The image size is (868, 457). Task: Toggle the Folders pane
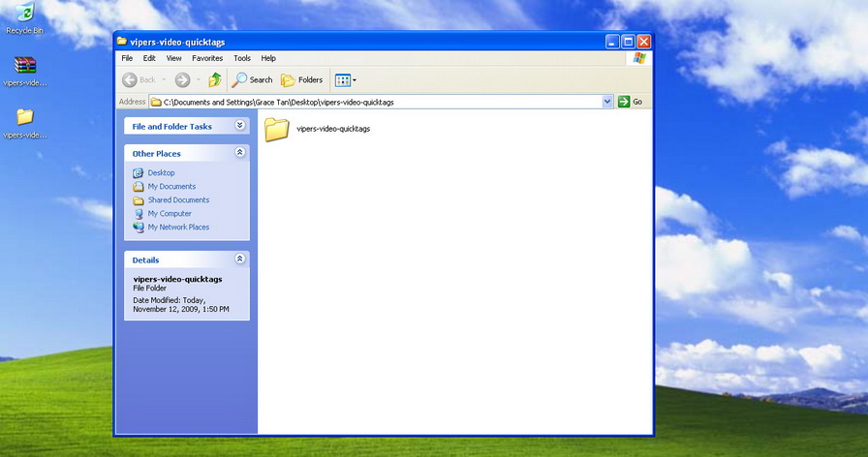coord(301,80)
